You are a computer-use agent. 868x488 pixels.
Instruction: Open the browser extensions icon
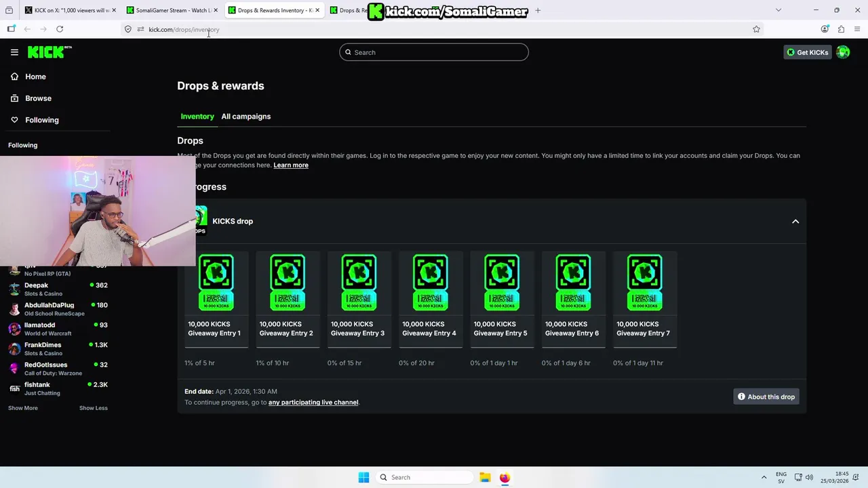pos(841,29)
